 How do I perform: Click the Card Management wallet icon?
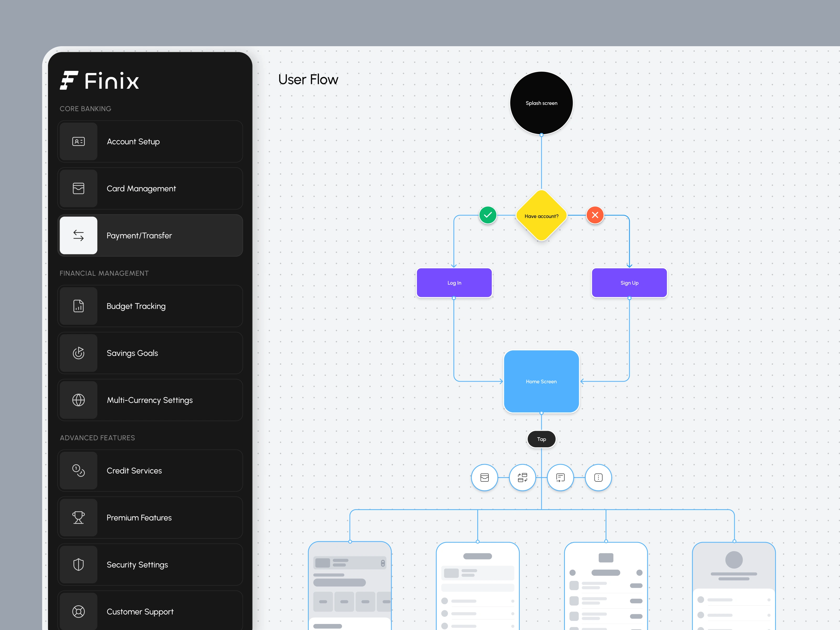click(78, 188)
